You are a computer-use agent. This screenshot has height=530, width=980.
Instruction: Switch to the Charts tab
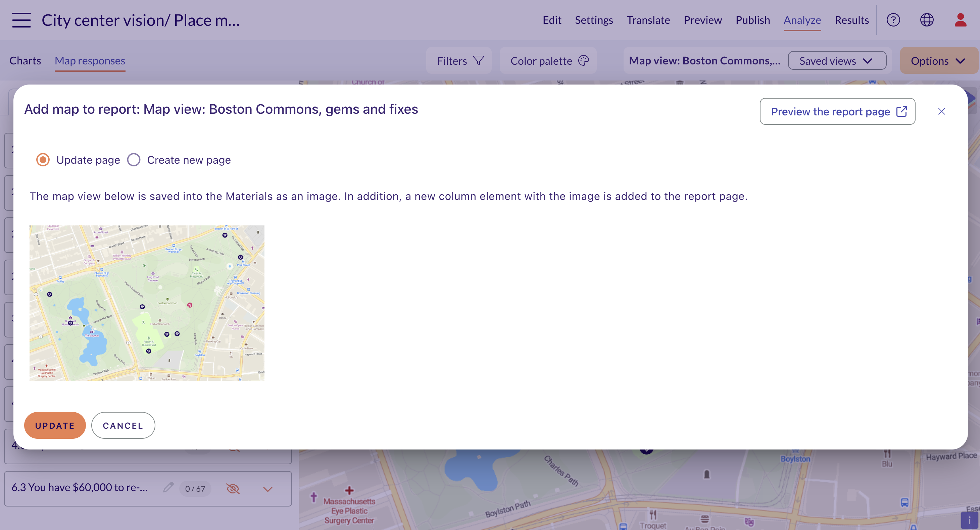[x=25, y=60]
